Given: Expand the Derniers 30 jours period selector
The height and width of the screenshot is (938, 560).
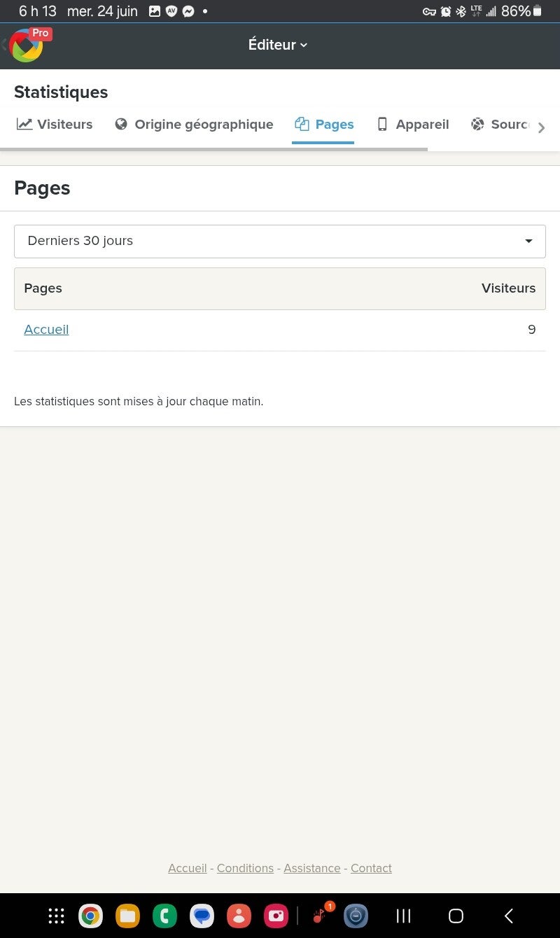Looking at the screenshot, I should (x=280, y=241).
